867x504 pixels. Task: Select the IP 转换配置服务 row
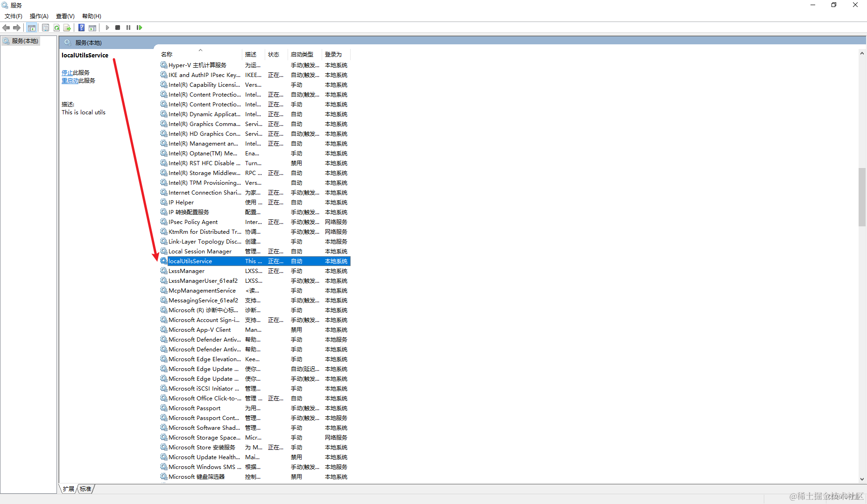coord(255,212)
